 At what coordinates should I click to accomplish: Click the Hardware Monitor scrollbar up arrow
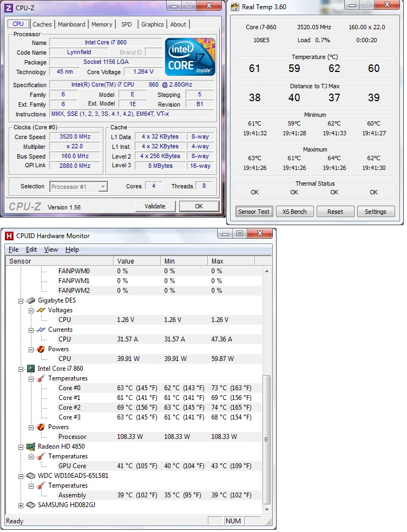pyautogui.click(x=267, y=271)
